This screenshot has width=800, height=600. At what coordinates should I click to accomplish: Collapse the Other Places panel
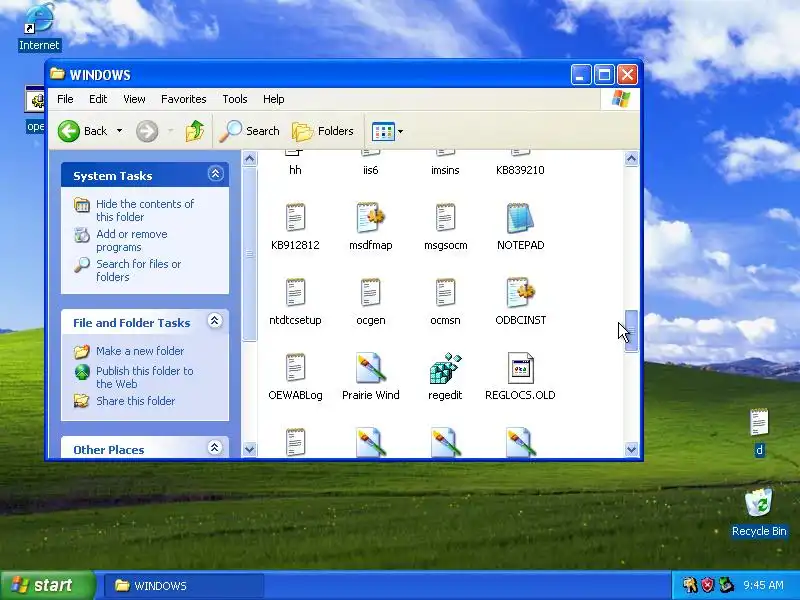pos(215,447)
